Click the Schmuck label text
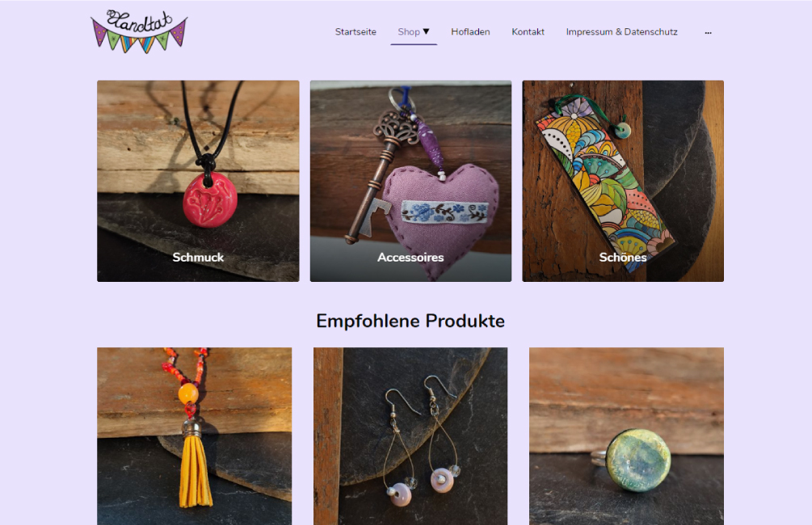The height and width of the screenshot is (525, 812). (198, 258)
